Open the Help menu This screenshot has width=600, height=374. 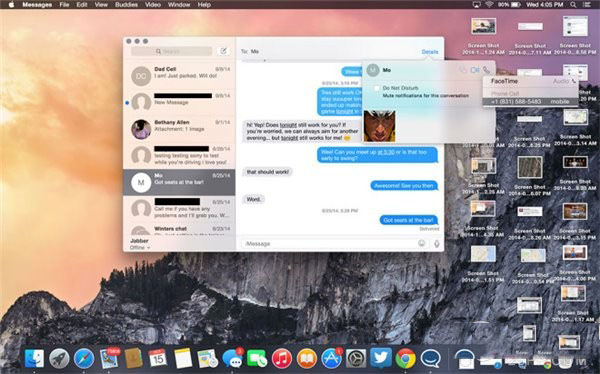coord(204,5)
